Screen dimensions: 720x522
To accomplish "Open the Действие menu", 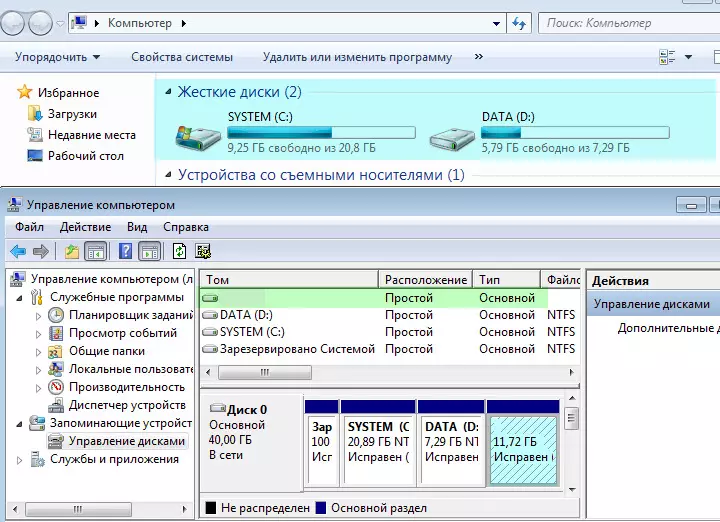I will coord(85,227).
